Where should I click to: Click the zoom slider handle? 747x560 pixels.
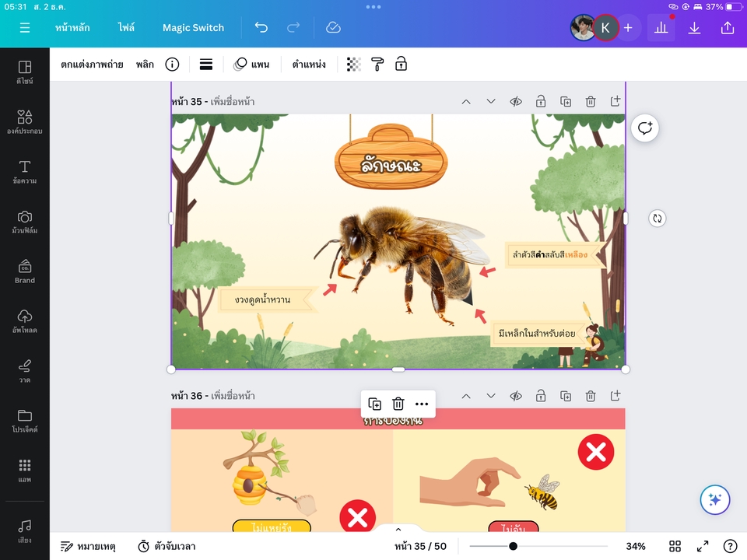tap(513, 546)
